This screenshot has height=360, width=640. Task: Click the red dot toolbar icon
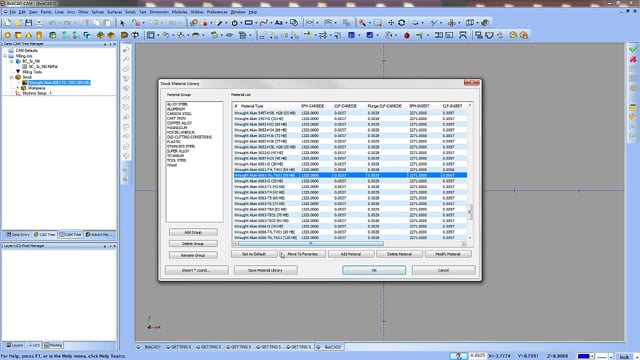tap(407, 36)
